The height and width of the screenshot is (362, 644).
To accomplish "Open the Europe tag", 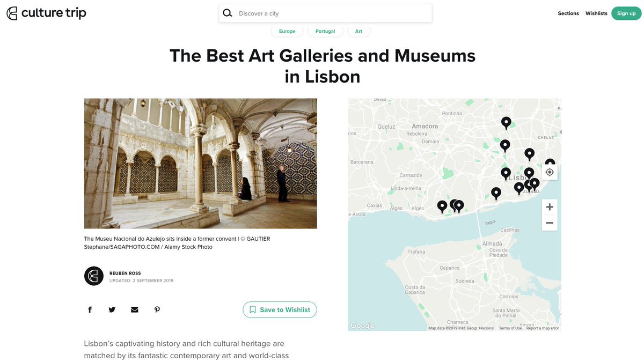I will (x=287, y=31).
